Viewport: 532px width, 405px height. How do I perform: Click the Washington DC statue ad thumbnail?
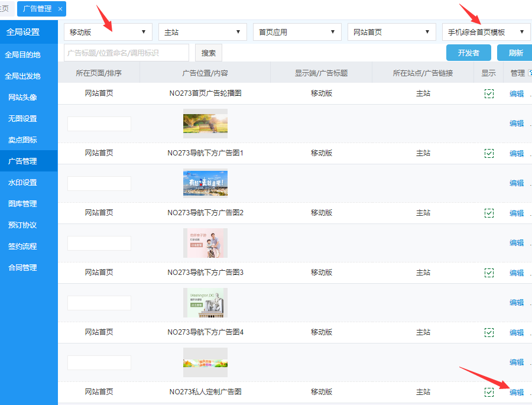205,303
